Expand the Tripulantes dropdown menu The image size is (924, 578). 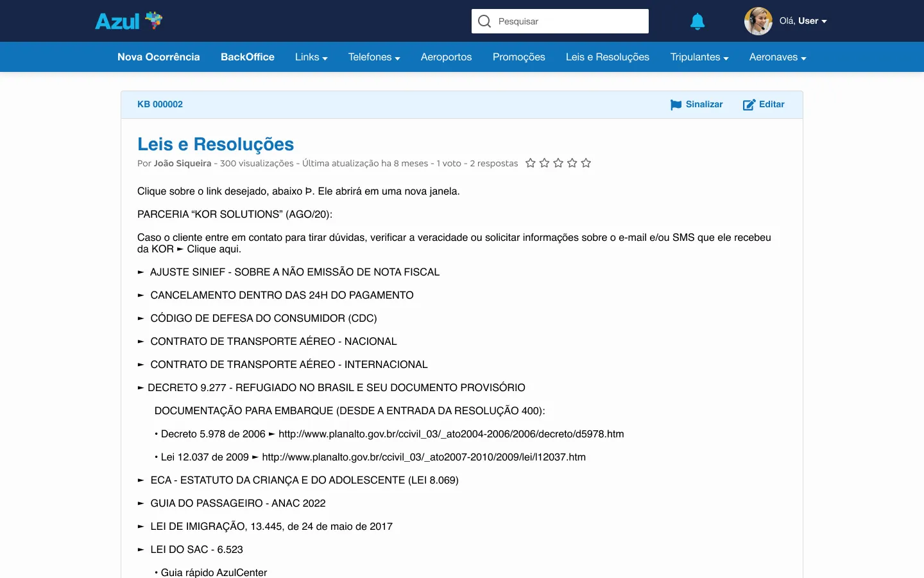699,57
